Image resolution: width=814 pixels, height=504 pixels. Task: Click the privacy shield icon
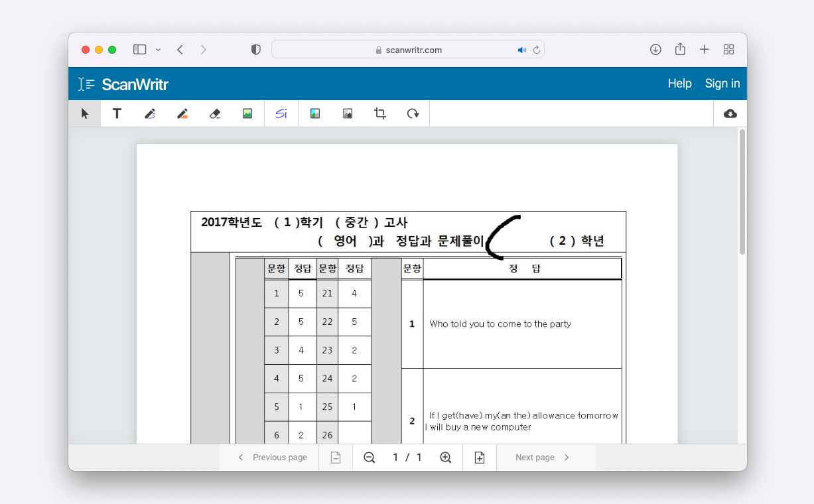(x=256, y=50)
